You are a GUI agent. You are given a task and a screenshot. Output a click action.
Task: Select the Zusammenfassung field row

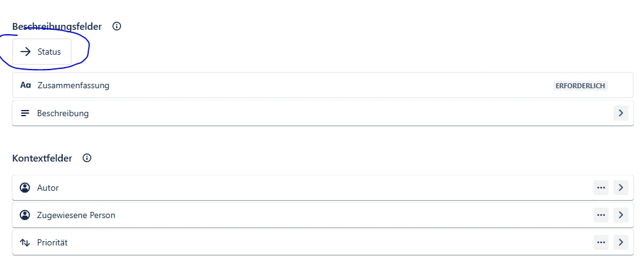point(323,86)
